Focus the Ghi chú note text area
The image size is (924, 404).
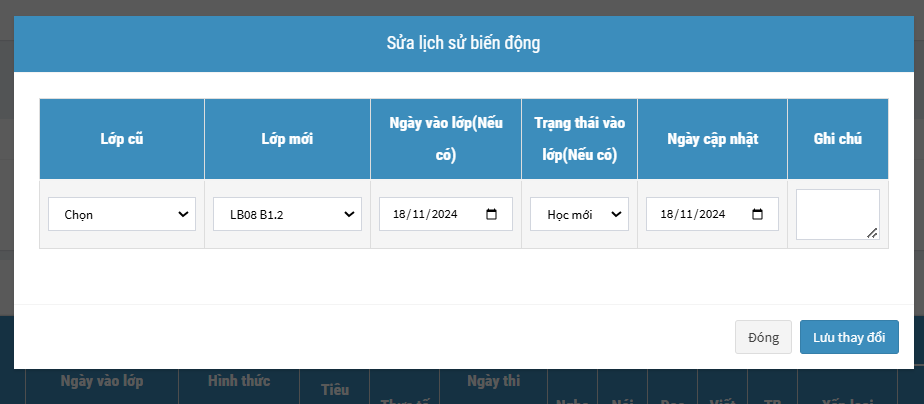pos(836,214)
